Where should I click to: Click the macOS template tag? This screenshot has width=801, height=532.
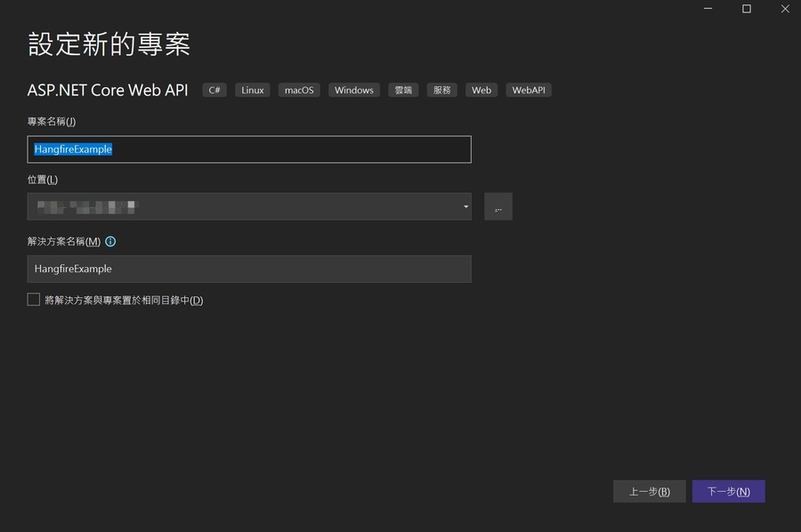[298, 90]
